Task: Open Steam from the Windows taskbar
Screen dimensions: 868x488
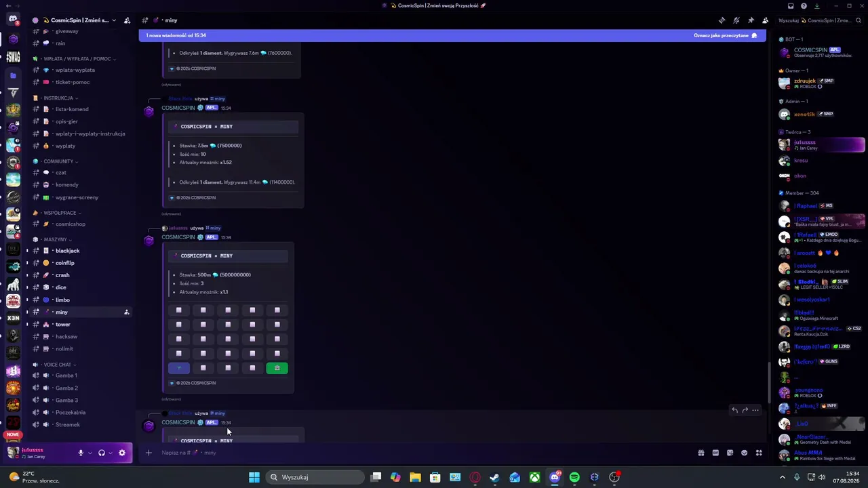Action: [x=495, y=477]
